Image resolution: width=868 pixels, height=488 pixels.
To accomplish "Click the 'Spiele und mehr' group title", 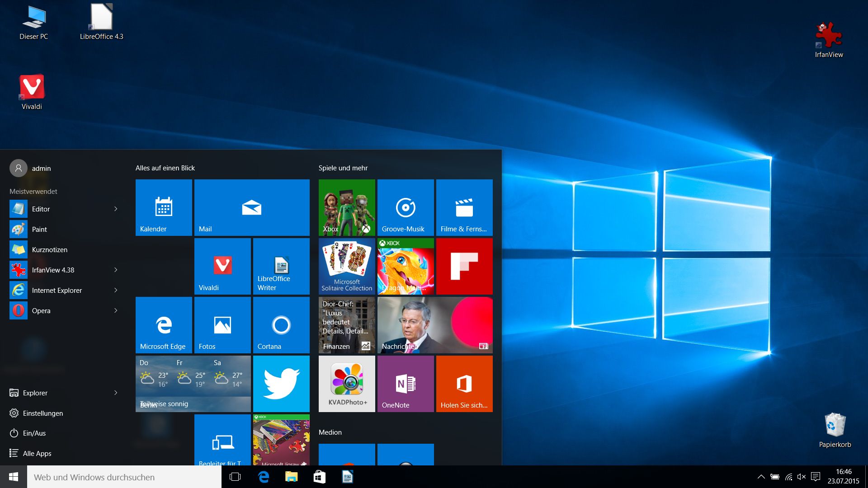I will [x=343, y=168].
